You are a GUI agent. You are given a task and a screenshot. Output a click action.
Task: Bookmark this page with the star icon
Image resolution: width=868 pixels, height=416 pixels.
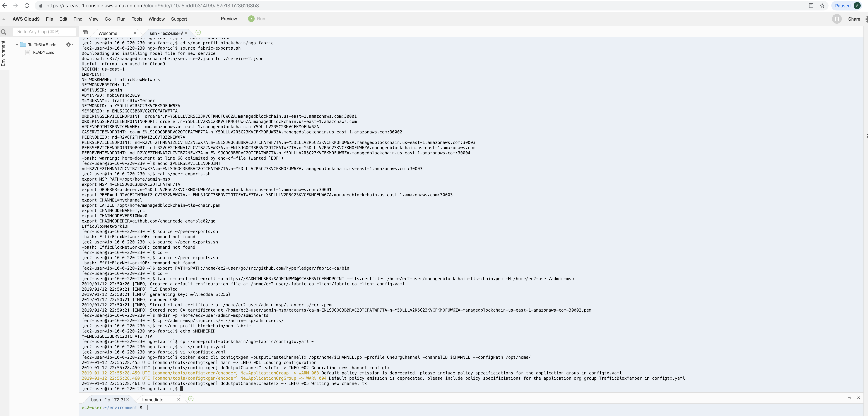click(822, 6)
